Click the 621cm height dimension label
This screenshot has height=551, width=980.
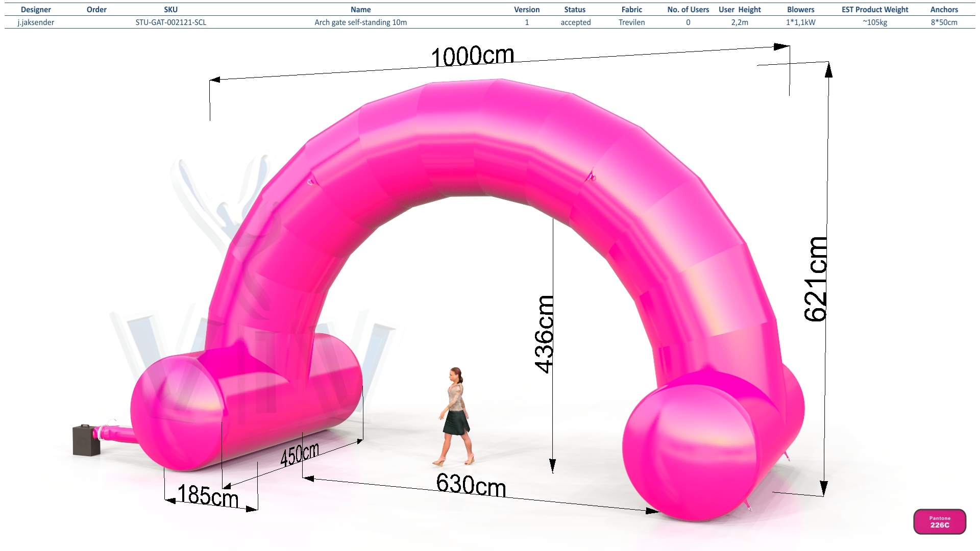pyautogui.click(x=815, y=279)
